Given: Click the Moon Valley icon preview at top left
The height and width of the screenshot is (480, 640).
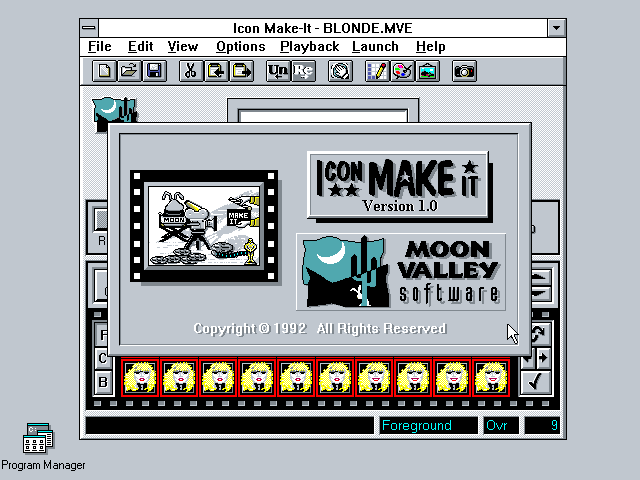Looking at the screenshot, I should point(114,110).
